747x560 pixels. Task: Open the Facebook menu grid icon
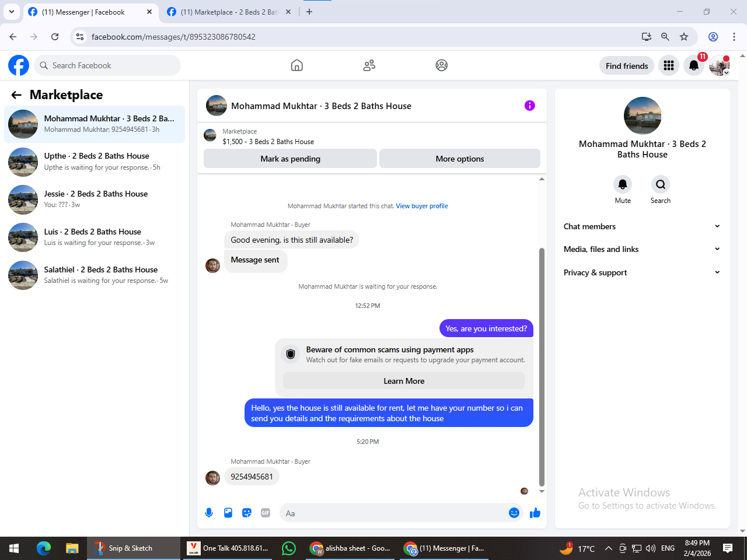tap(669, 65)
